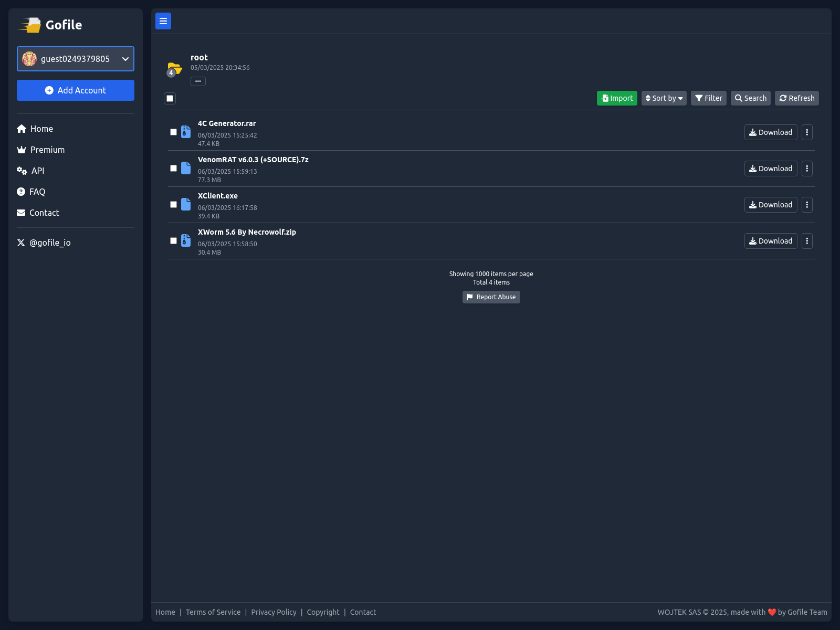Select the XClient.exe checkbox
840x630 pixels.
coord(173,205)
